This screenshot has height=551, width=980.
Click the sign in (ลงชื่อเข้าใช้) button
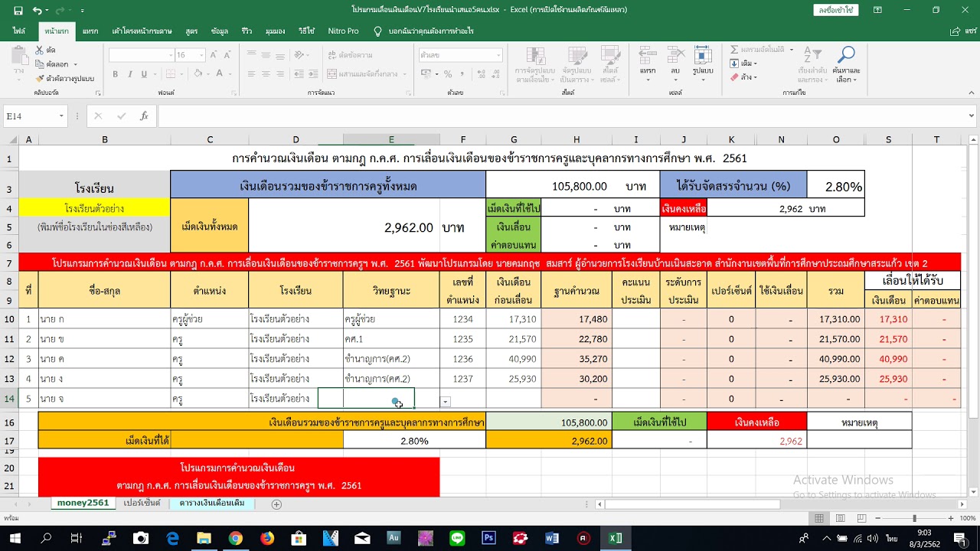tap(835, 10)
